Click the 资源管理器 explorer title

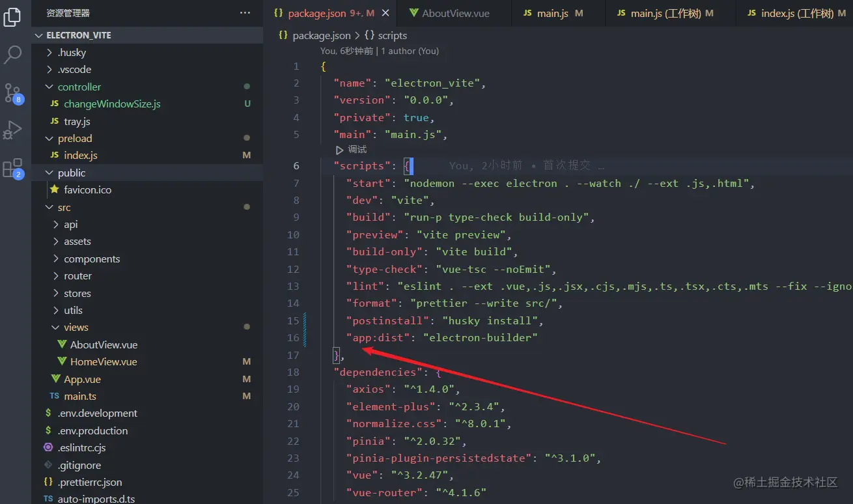coord(68,13)
